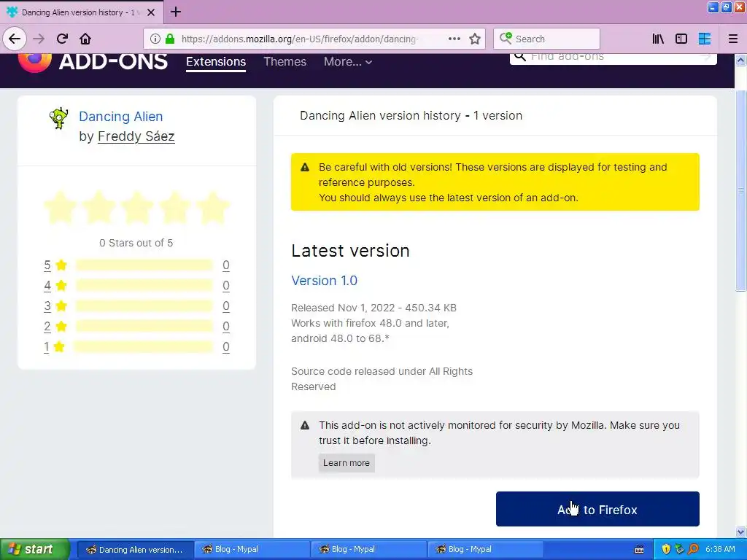The width and height of the screenshot is (747, 560).
Task: Close the Dancing Alien version history tab
Action: click(x=151, y=12)
